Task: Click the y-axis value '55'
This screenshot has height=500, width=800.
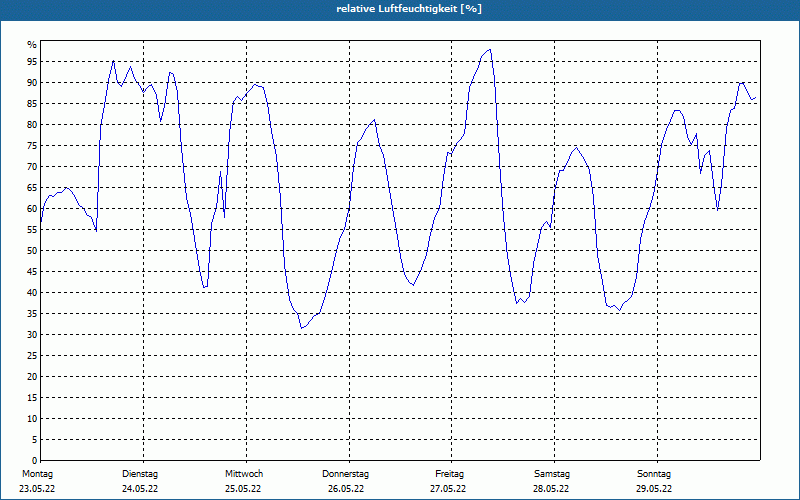Action: point(32,230)
